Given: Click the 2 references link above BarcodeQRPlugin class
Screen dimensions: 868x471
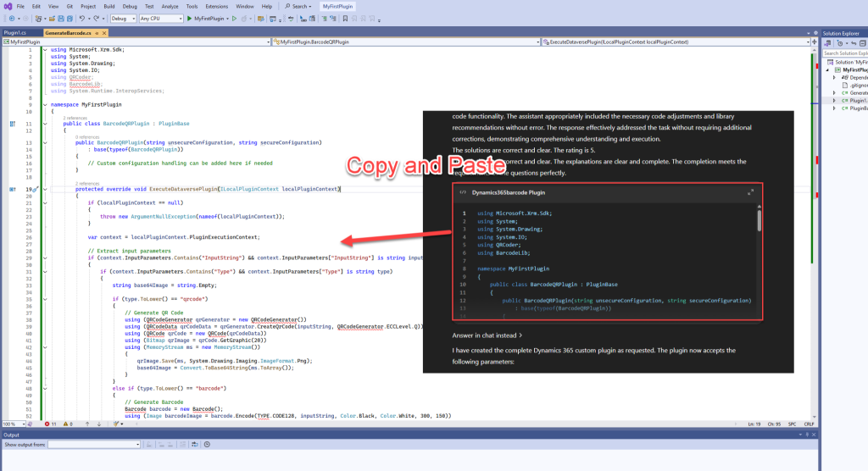Looking at the screenshot, I should 75,118.
